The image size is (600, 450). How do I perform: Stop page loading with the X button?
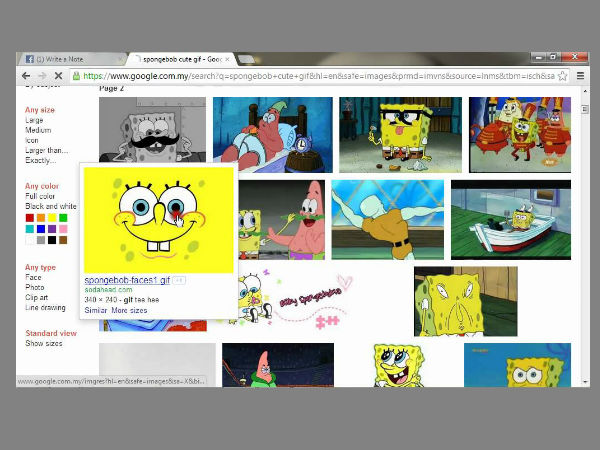click(58, 76)
